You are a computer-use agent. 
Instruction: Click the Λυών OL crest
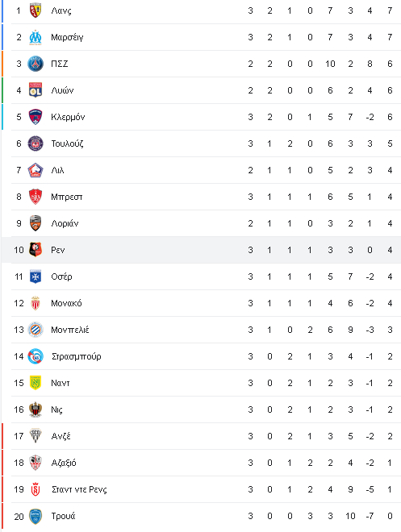(36, 90)
